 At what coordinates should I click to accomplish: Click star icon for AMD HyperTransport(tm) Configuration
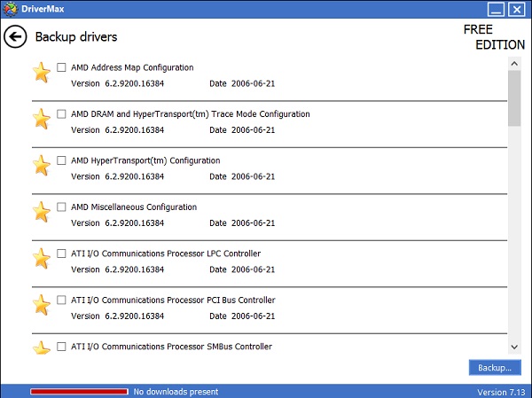(x=42, y=165)
